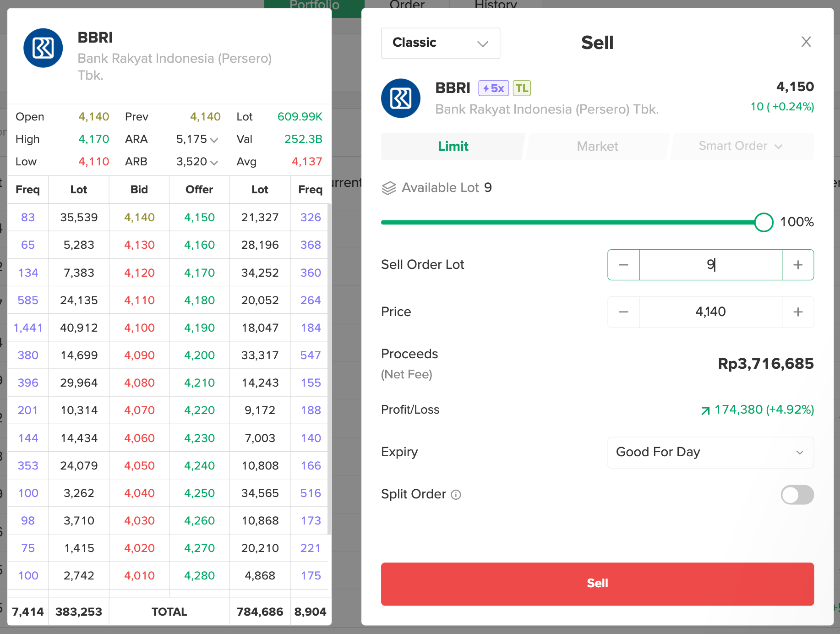The width and height of the screenshot is (840, 634).
Task: Click the price change 10 (+0.24%)
Action: point(782,107)
